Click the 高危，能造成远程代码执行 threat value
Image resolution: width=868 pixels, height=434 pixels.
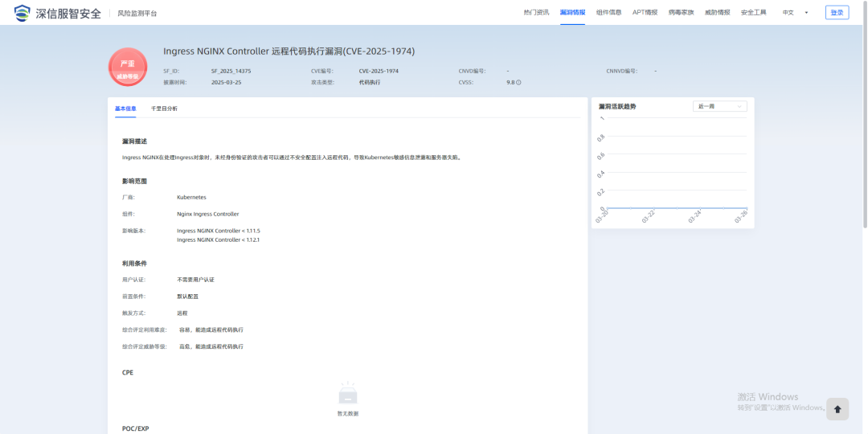211,346
